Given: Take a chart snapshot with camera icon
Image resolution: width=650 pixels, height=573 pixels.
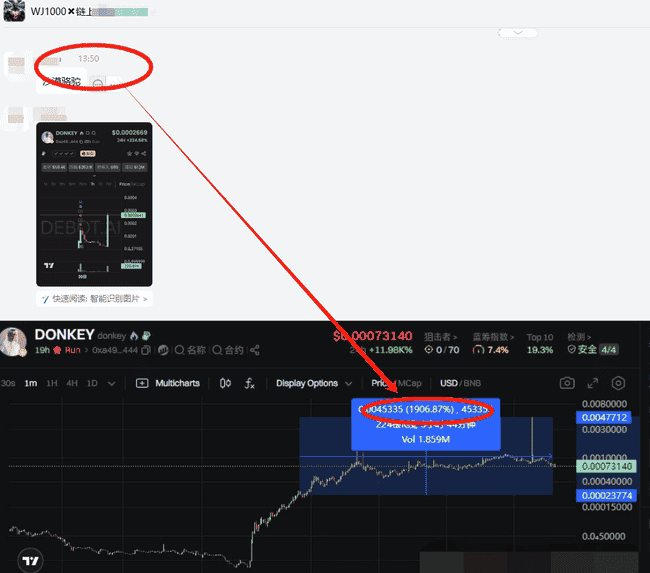Looking at the screenshot, I should click(567, 383).
